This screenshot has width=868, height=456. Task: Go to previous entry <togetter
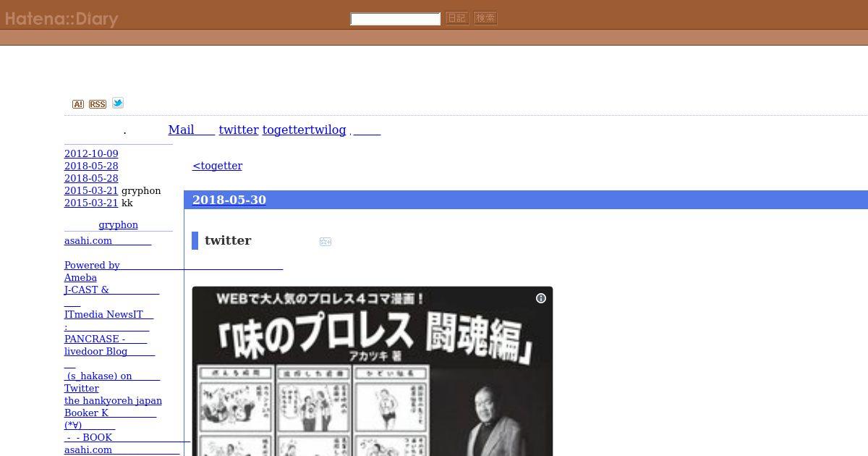217,166
